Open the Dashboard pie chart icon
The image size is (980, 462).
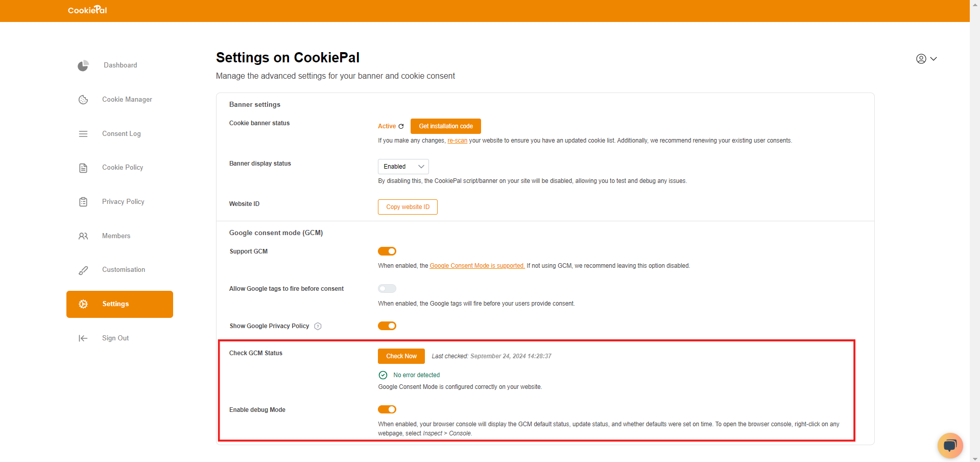click(x=83, y=65)
